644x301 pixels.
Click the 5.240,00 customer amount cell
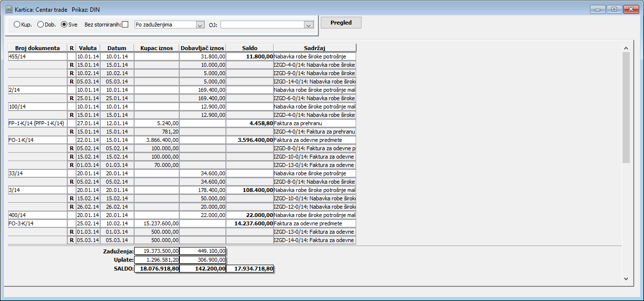click(157, 123)
